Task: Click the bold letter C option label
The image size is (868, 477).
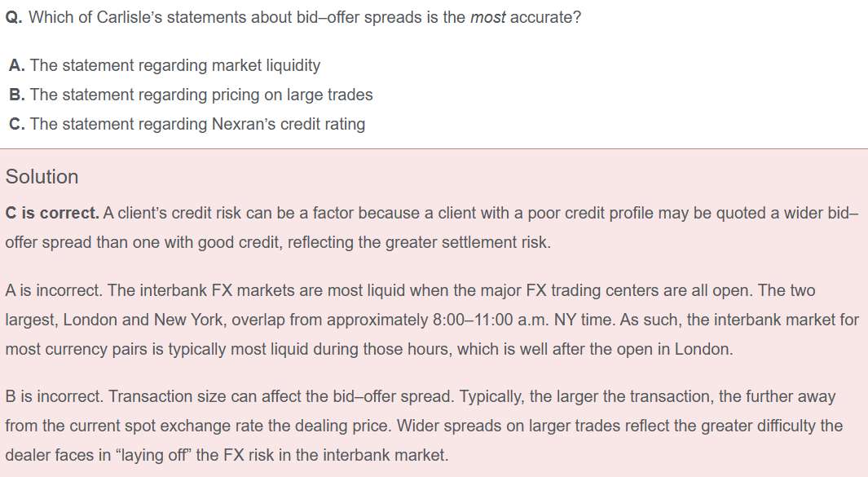Action: (16, 124)
